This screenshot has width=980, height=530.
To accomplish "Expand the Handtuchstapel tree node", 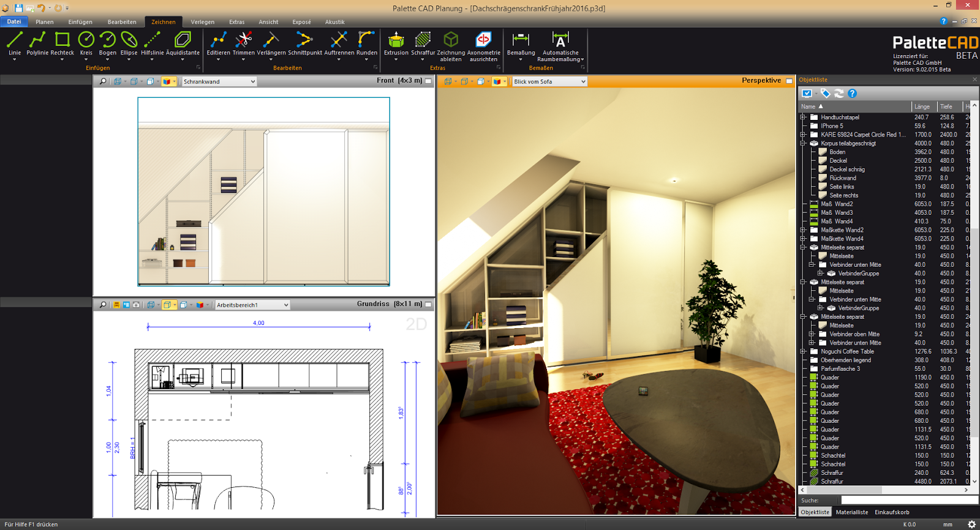I will [803, 117].
